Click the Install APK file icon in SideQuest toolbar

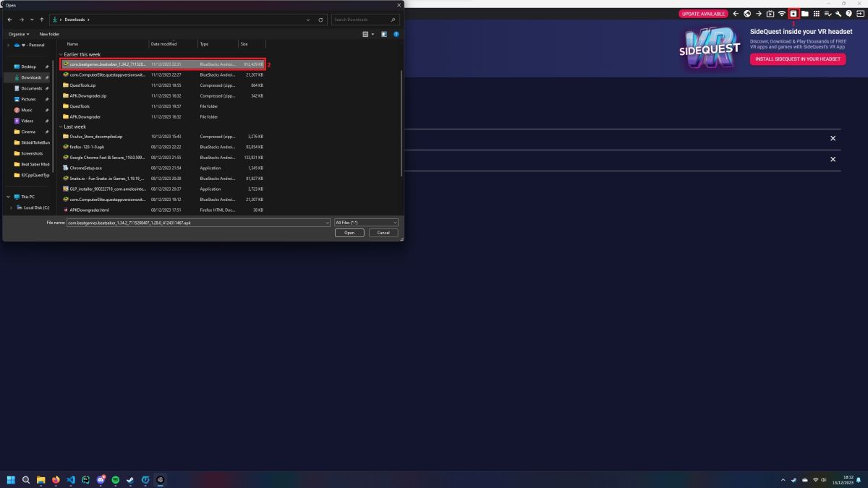point(793,14)
